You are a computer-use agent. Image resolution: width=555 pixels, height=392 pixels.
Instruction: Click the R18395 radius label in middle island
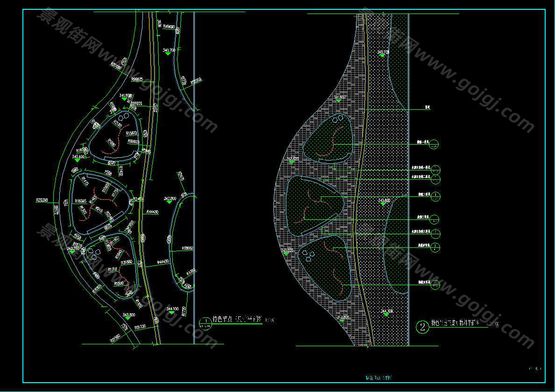[80, 200]
